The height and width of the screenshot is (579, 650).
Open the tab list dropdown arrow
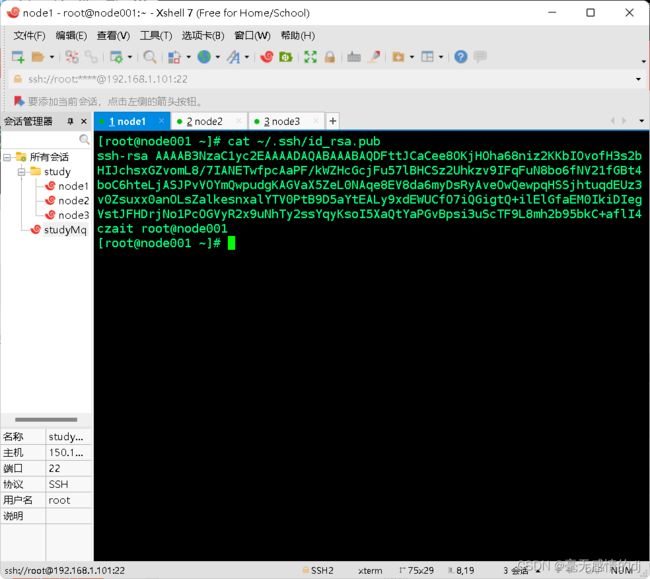tap(642, 121)
